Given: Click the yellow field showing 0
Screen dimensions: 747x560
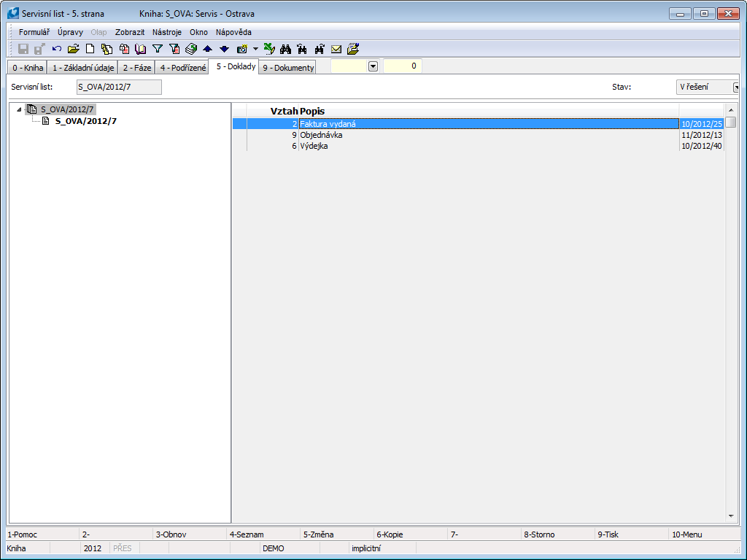Looking at the screenshot, I should (x=403, y=66).
